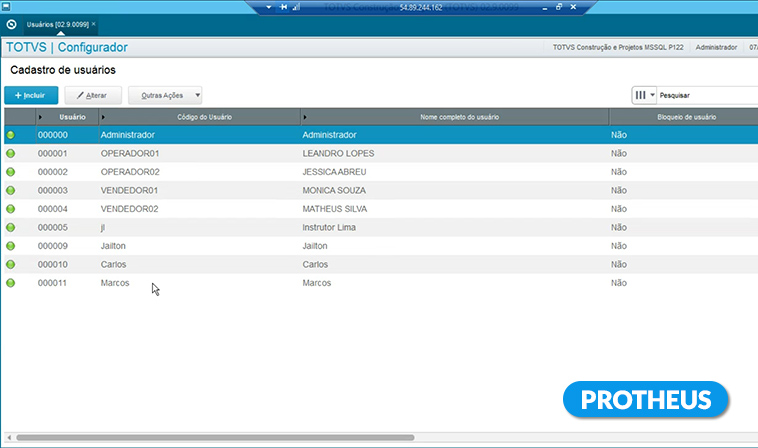Click the Nome completo do usuário header

[459, 117]
